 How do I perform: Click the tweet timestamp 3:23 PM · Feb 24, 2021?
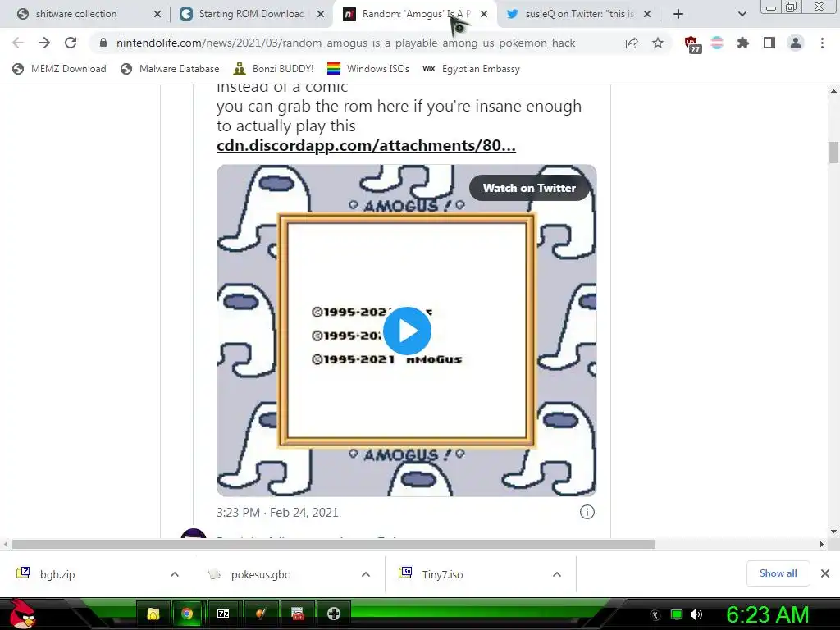coord(277,512)
